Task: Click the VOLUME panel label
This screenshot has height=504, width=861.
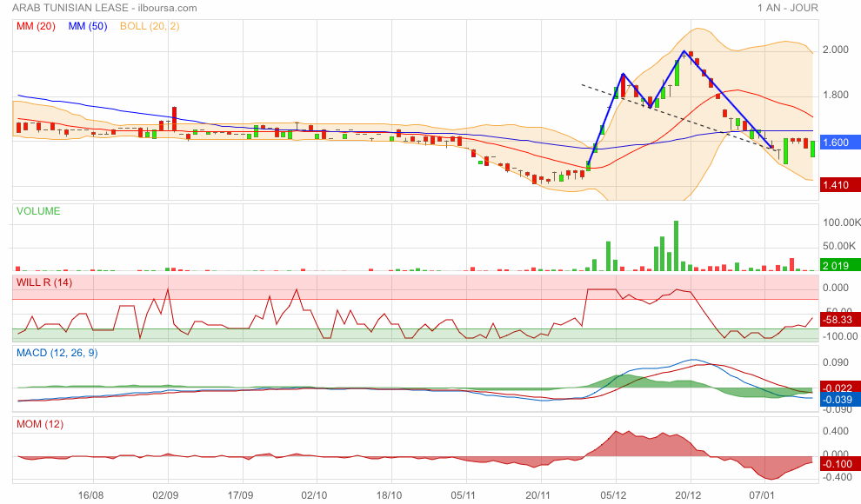Action: [38, 211]
